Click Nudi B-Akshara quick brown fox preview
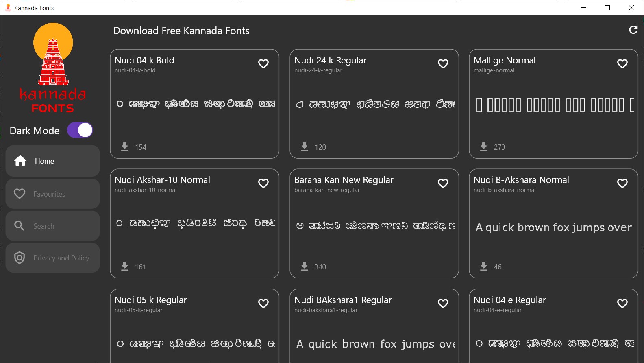Viewport: 644px width, 363px height. point(554,227)
